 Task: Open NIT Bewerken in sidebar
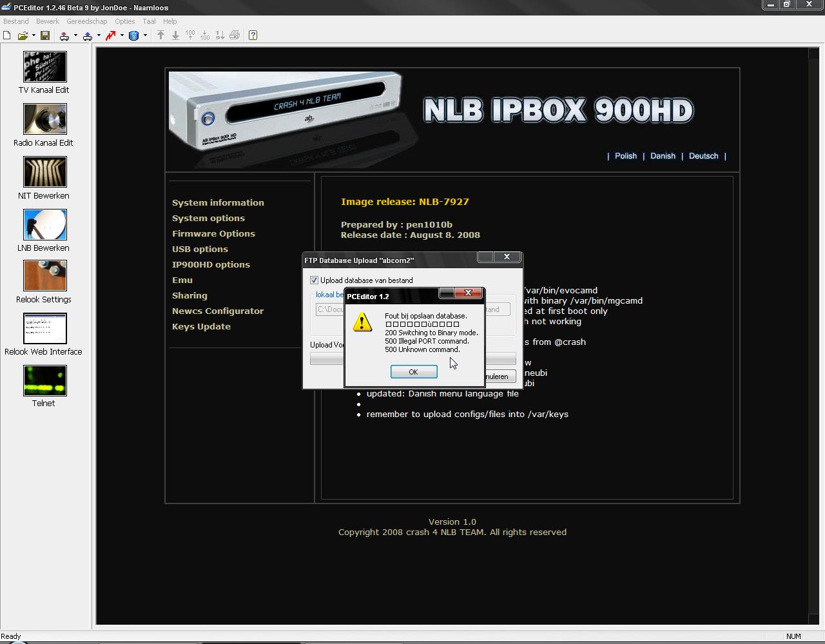(44, 179)
